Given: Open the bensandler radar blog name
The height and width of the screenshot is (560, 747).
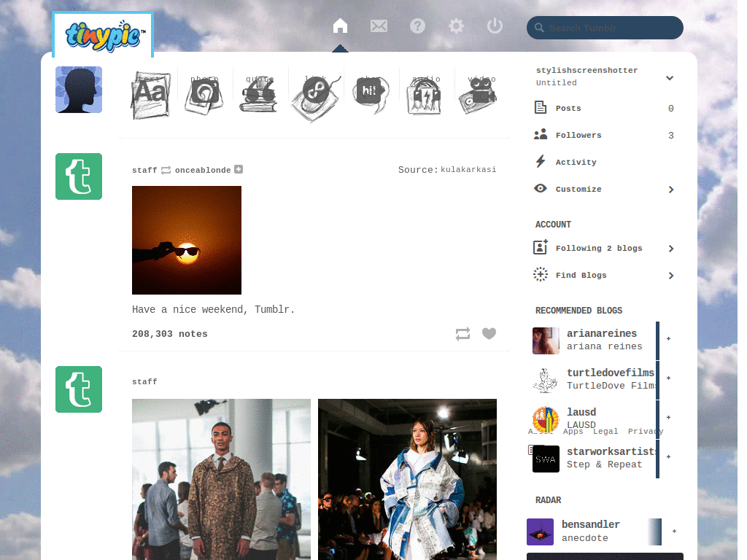Looking at the screenshot, I should coord(591,524).
